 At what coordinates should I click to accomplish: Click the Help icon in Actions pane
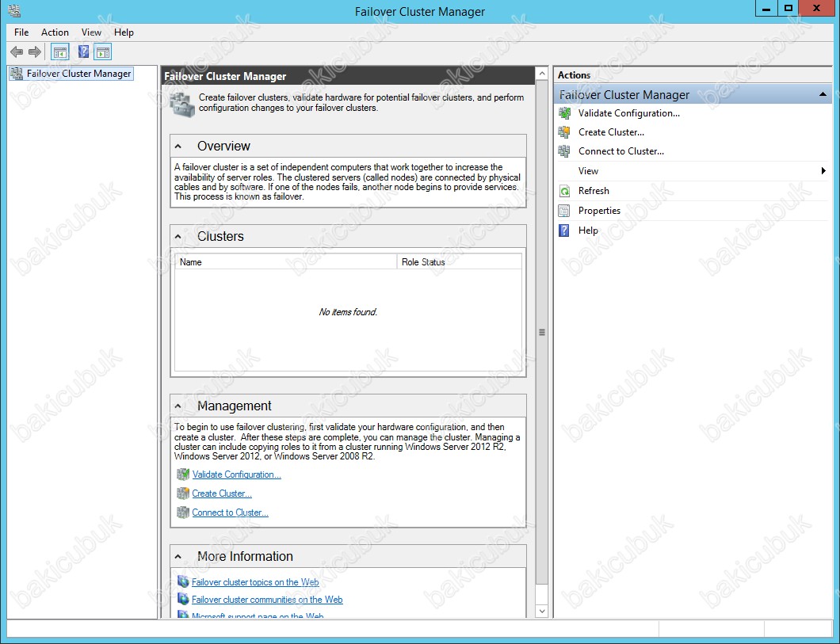click(564, 231)
